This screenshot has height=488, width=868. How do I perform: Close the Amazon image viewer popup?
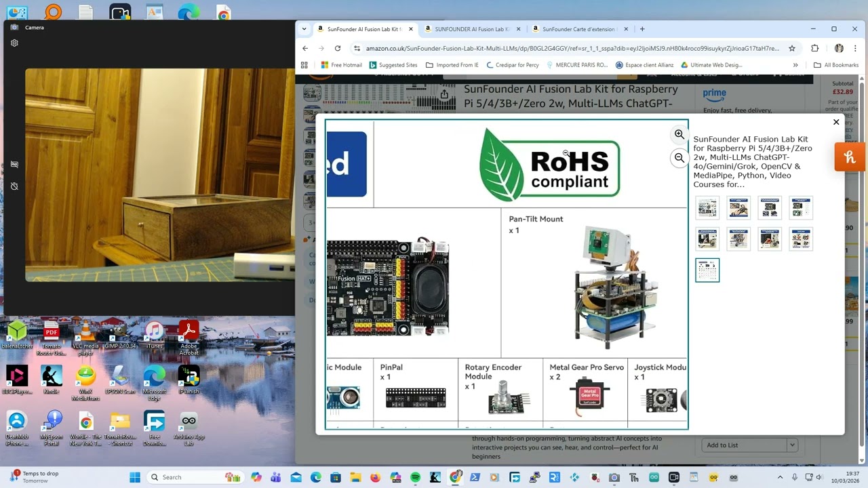836,122
